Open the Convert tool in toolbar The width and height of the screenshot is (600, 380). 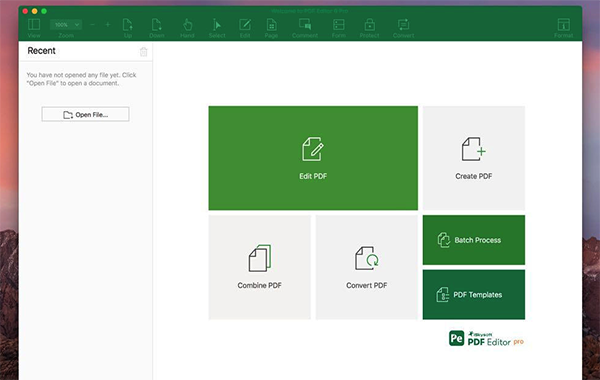tap(403, 28)
